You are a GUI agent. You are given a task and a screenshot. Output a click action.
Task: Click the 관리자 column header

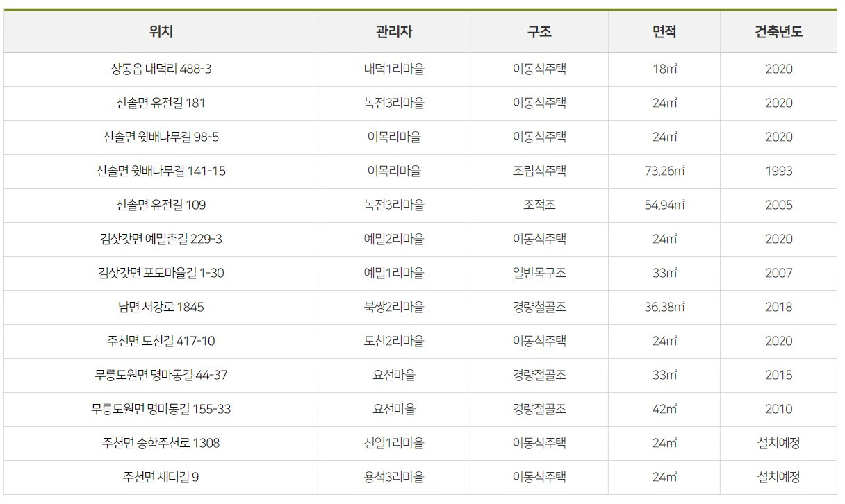[x=394, y=32]
